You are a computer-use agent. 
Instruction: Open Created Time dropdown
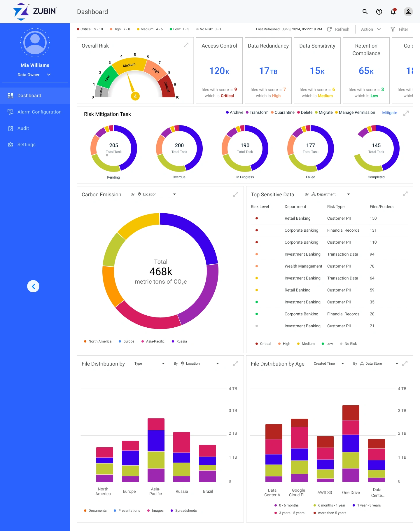[330, 364]
